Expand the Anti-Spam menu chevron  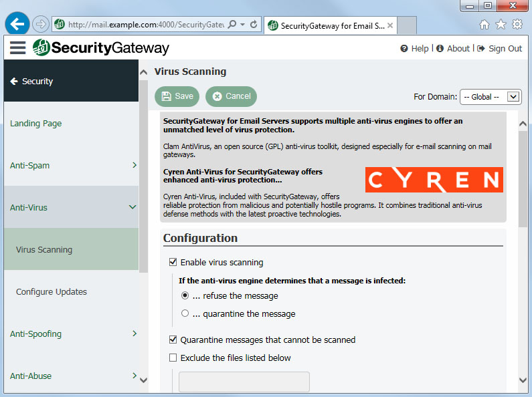coord(135,165)
